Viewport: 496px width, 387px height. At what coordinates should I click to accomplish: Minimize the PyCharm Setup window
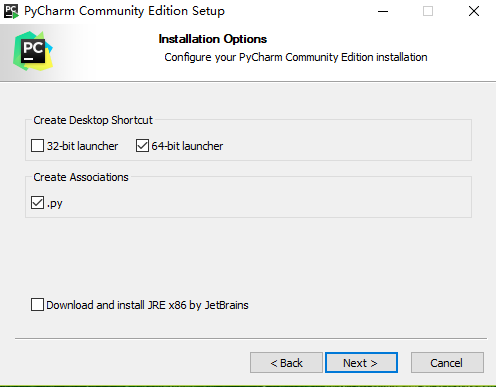[x=383, y=11]
